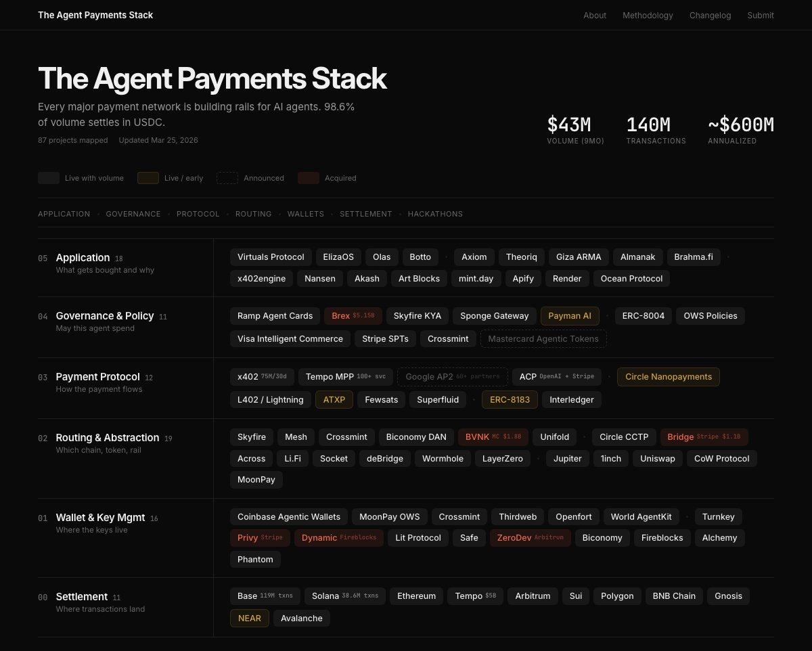
Task: Select the Coinbase Agentic Wallets chip
Action: click(x=289, y=517)
